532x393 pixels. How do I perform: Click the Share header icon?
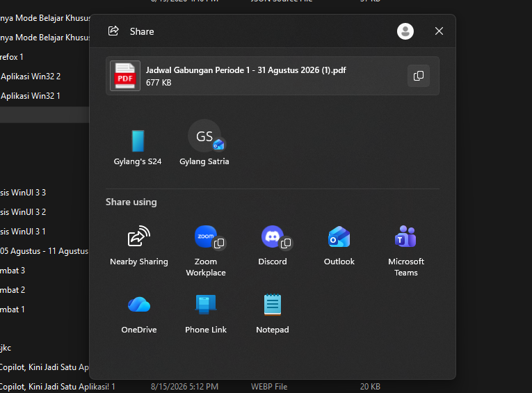(113, 31)
